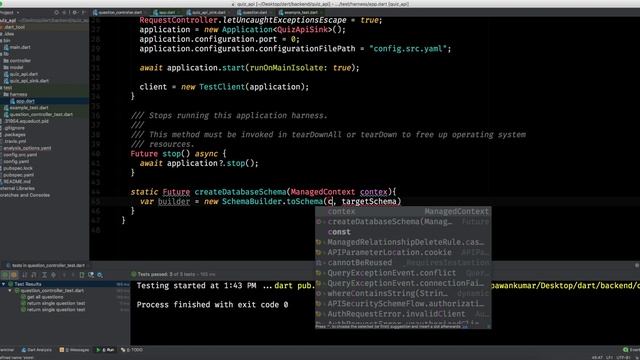Choose whereContainsString completion suggestion
This screenshot has width=640, height=360.
403,293
